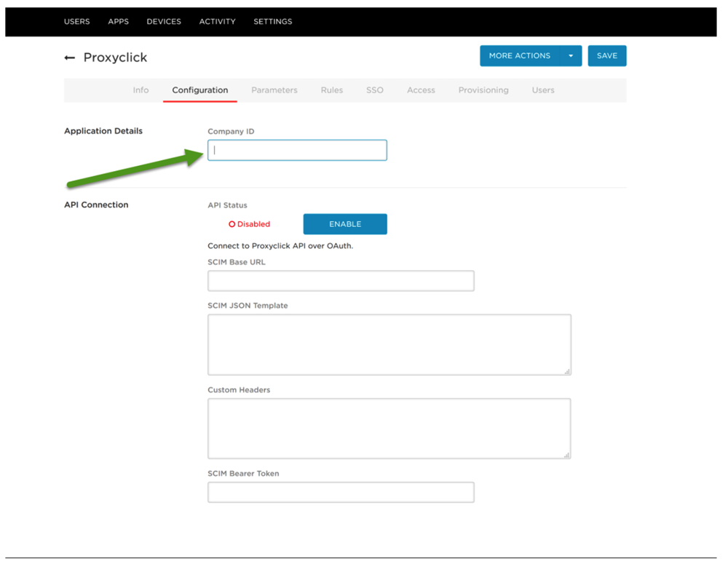Click the SCIM JSON Template text area
The width and height of the screenshot is (728, 575).
(389, 344)
